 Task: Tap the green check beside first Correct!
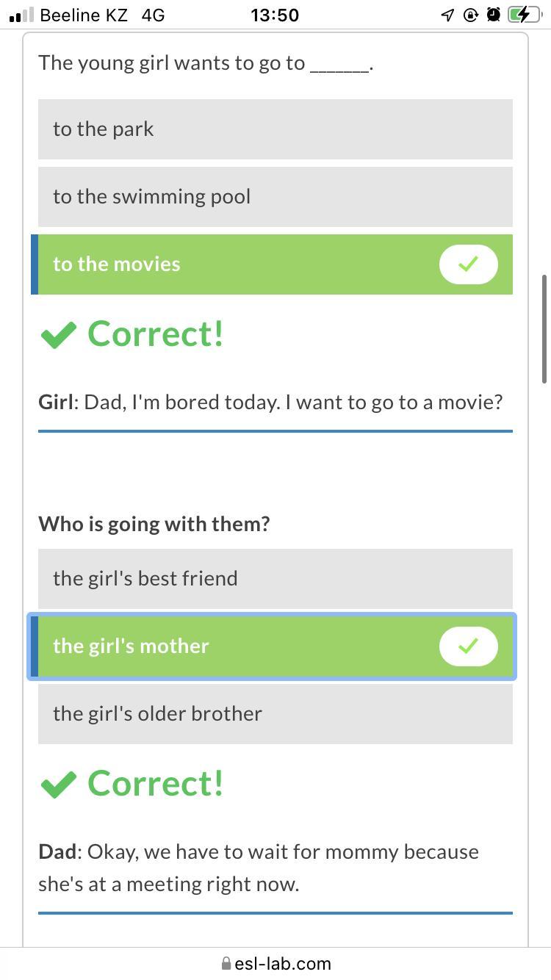(x=59, y=335)
